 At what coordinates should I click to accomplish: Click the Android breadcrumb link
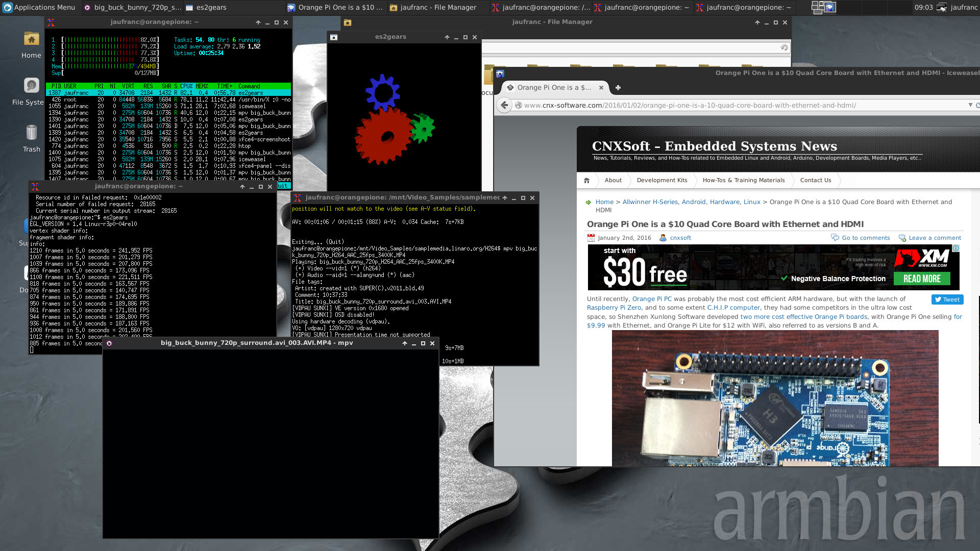[x=694, y=202]
